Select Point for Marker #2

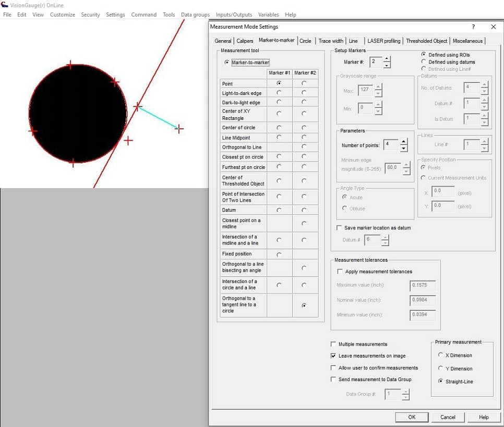click(304, 83)
